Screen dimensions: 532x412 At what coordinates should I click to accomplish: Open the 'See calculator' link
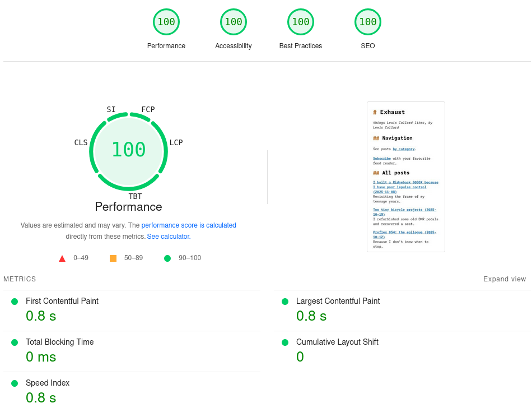(168, 237)
